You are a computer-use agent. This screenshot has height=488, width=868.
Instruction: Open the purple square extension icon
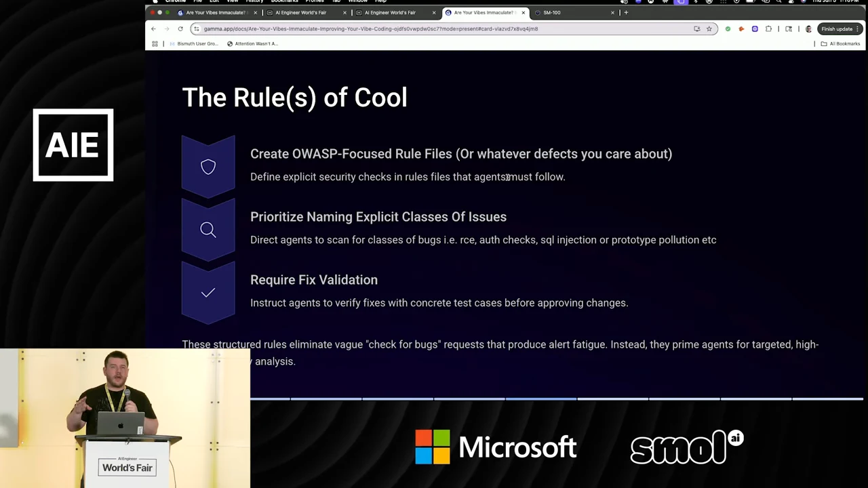click(x=755, y=28)
